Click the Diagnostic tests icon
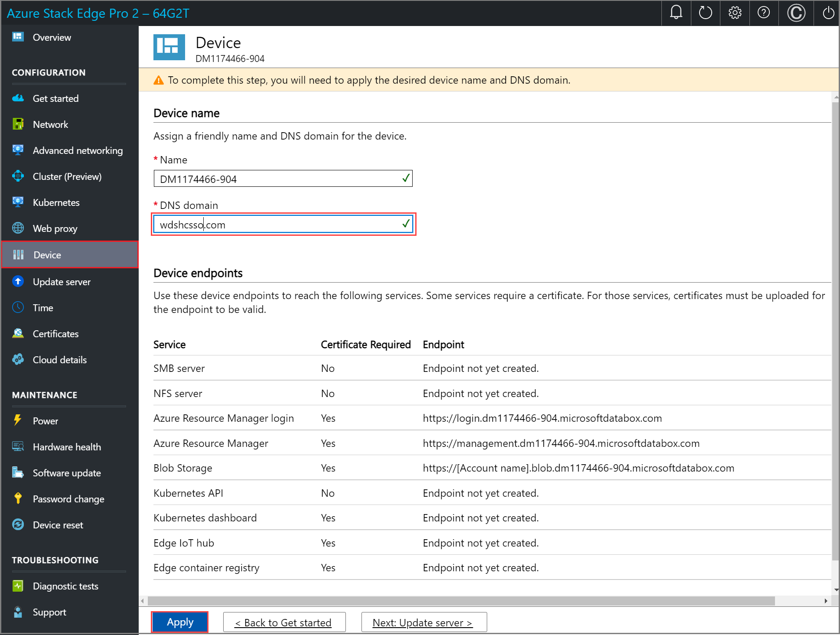The image size is (840, 635). (x=18, y=586)
